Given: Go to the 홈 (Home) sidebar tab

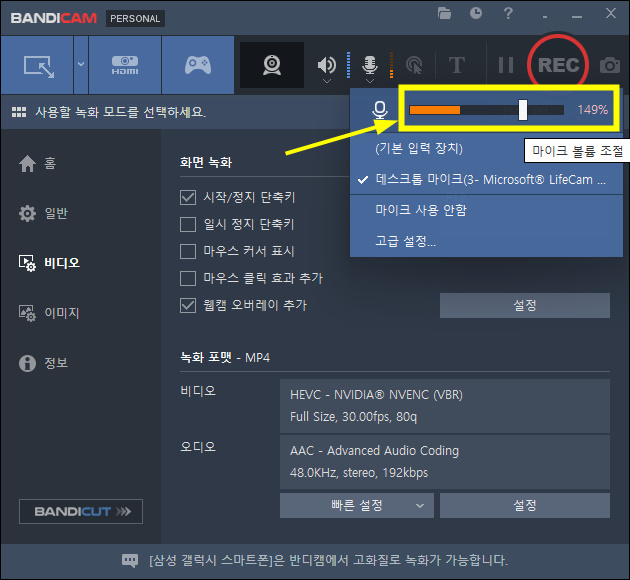Looking at the screenshot, I should 37,163.
